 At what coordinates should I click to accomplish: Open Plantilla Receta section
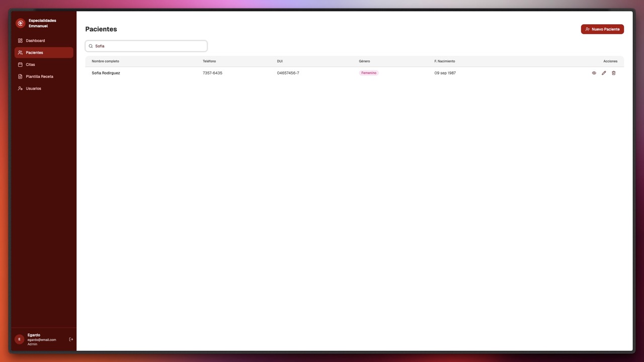click(x=39, y=76)
